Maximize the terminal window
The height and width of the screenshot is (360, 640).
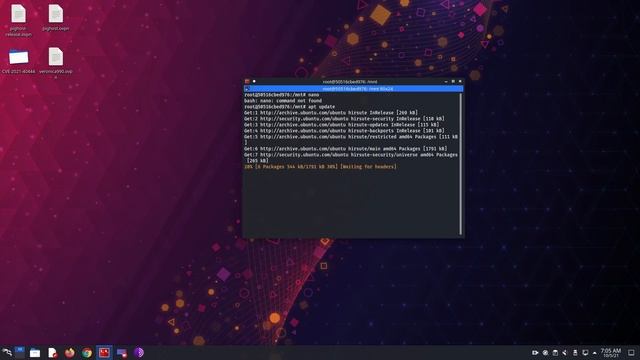point(453,81)
